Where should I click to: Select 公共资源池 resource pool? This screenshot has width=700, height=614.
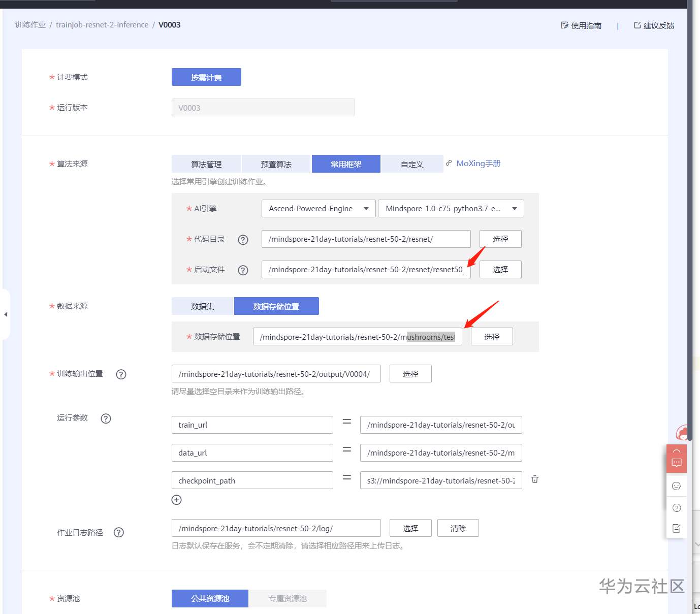[x=210, y=598]
